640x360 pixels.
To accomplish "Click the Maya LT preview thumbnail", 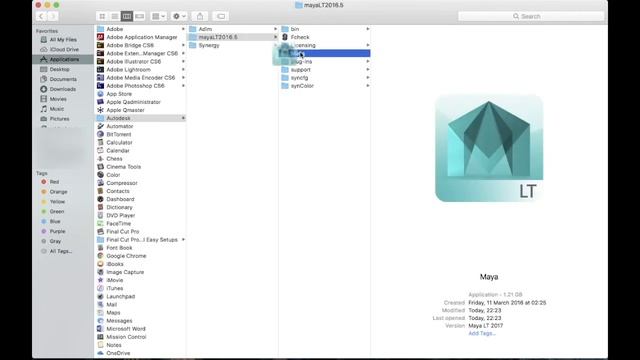I will pos(489,148).
